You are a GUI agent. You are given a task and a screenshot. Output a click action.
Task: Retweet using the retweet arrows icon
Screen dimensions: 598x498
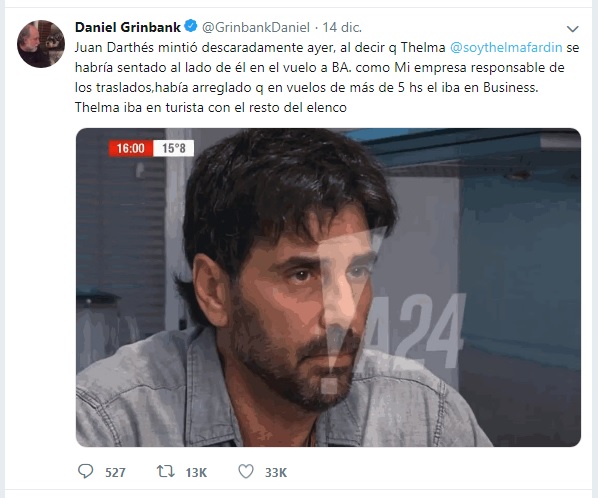tap(166, 472)
